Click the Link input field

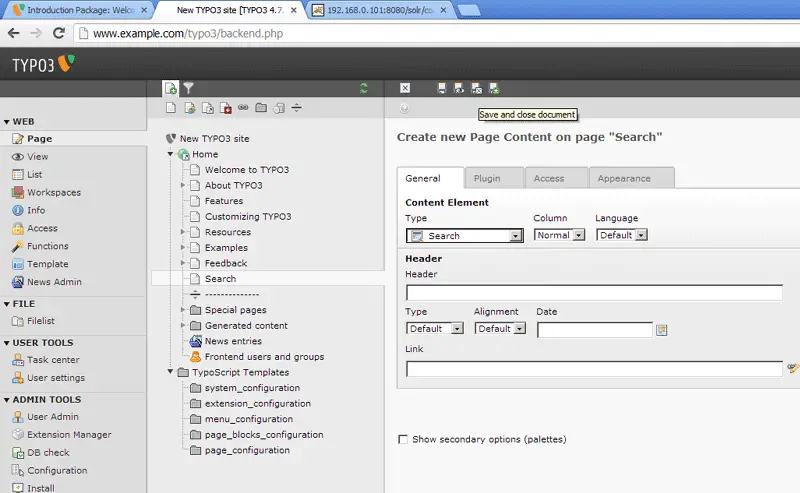click(x=594, y=368)
